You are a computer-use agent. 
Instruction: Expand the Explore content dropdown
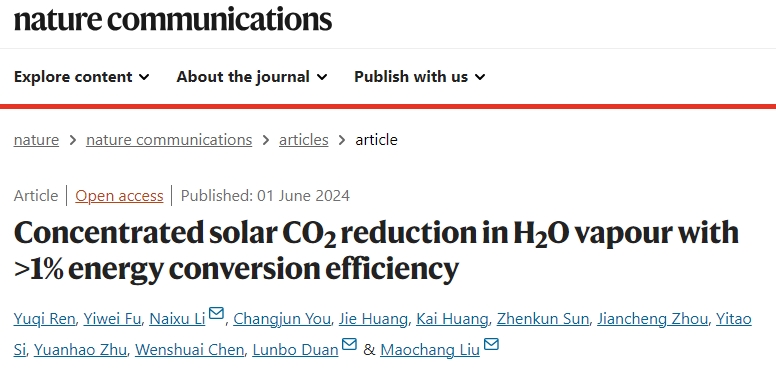tap(82, 77)
